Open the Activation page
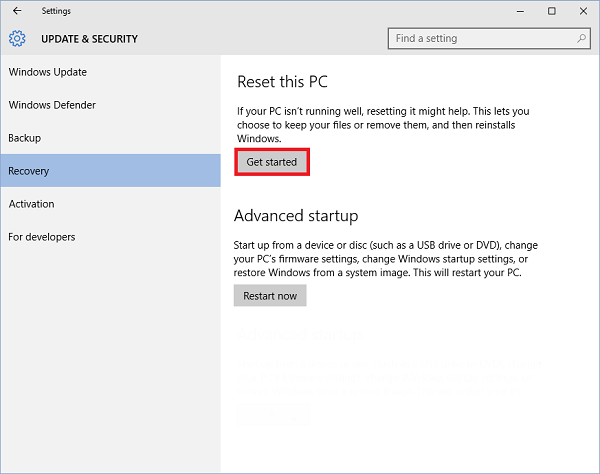 coord(32,204)
